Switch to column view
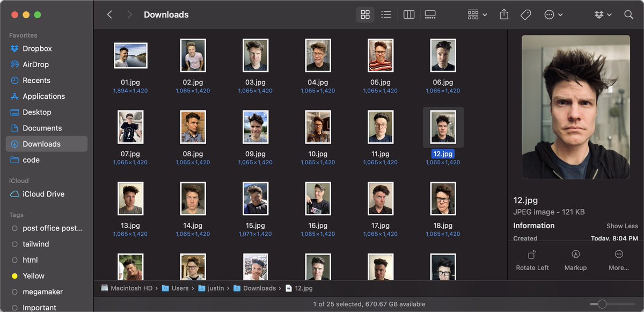 click(409, 15)
